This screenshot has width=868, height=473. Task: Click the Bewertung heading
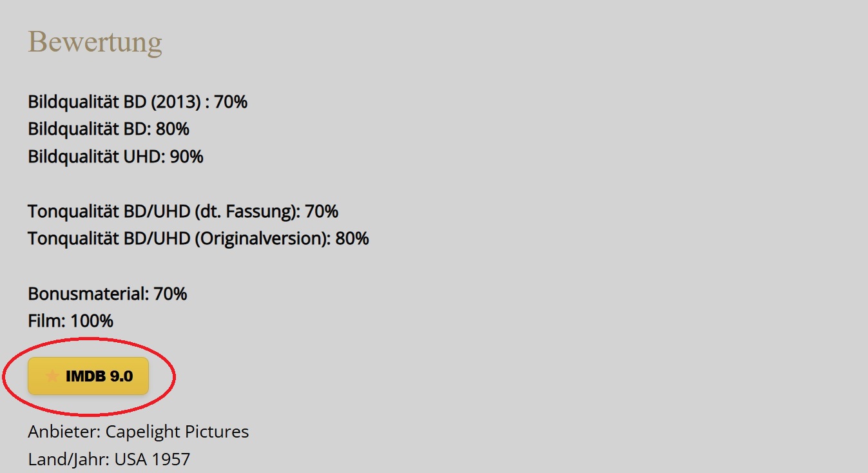(x=95, y=42)
